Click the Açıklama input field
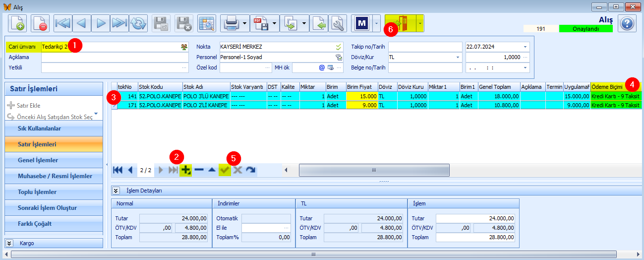 coord(115,57)
